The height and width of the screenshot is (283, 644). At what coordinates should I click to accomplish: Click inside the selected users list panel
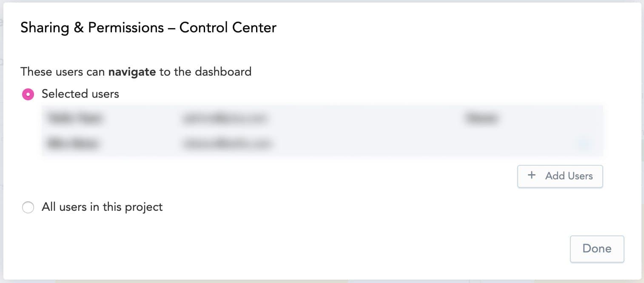322,130
